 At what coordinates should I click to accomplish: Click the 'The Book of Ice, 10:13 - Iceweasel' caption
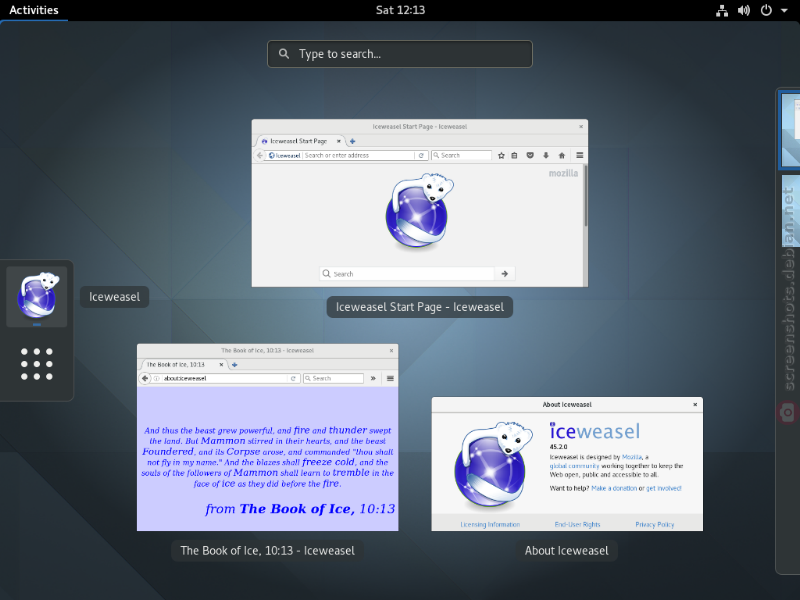tap(267, 551)
